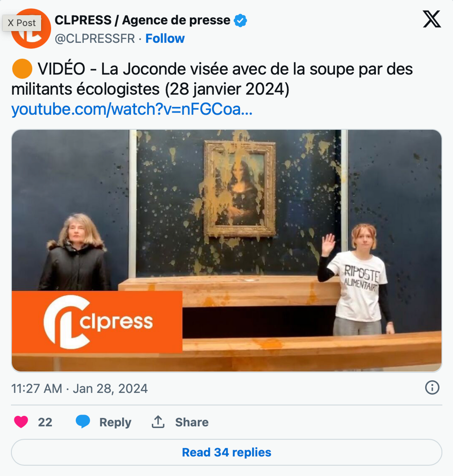Click the 22 likes count
Image resolution: width=453 pixels, height=476 pixels.
coord(45,422)
